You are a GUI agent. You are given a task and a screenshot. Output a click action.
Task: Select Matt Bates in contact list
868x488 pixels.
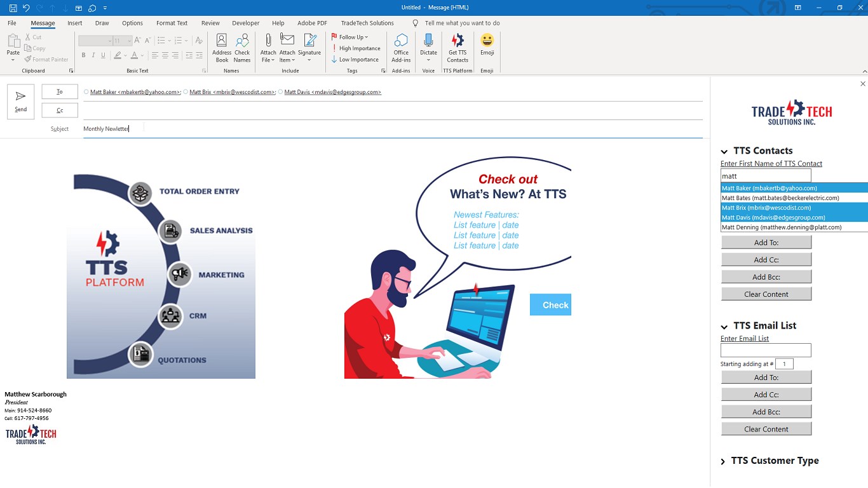[x=794, y=198]
